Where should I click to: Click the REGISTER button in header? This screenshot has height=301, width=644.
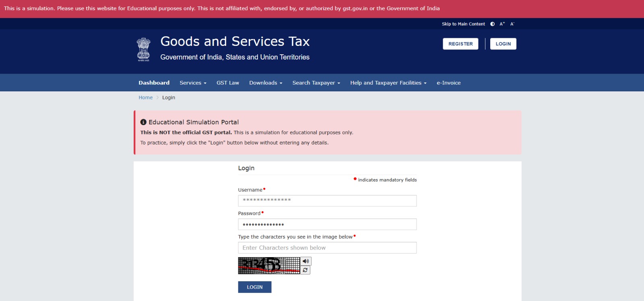click(460, 44)
